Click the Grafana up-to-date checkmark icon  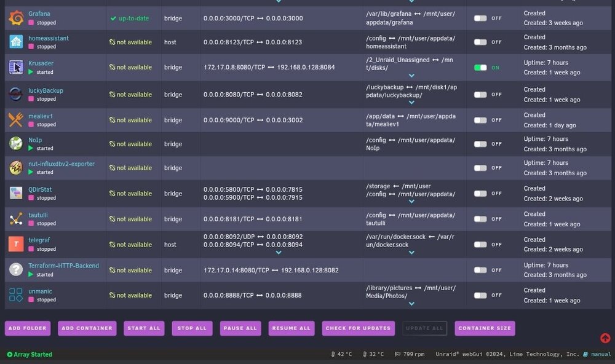coord(113,18)
